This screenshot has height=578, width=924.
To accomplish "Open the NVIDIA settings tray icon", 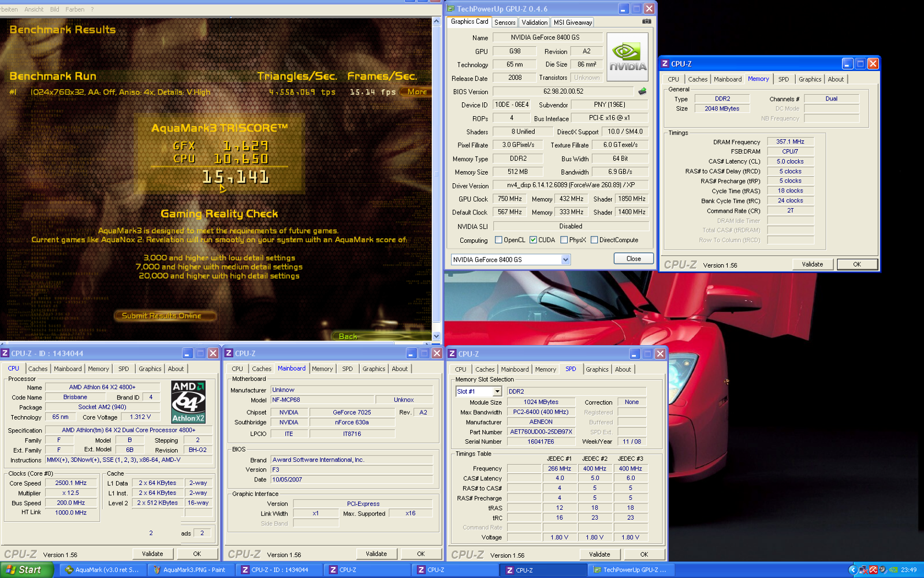I will [x=893, y=570].
